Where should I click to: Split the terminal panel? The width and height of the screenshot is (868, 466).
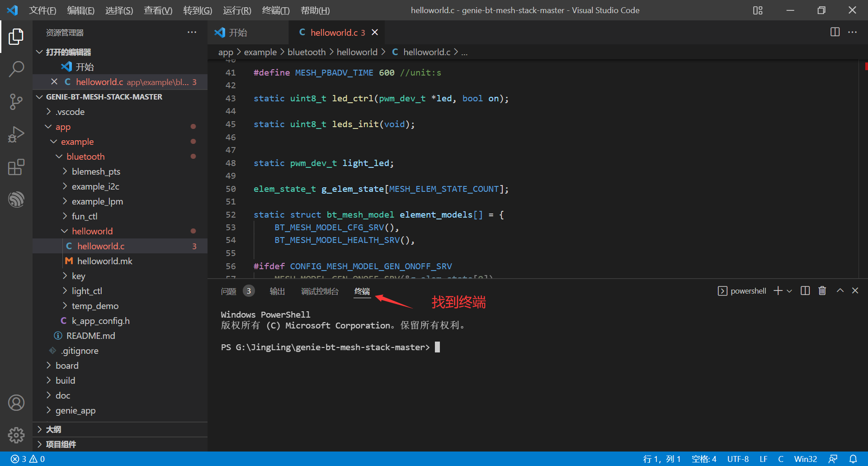pos(805,291)
